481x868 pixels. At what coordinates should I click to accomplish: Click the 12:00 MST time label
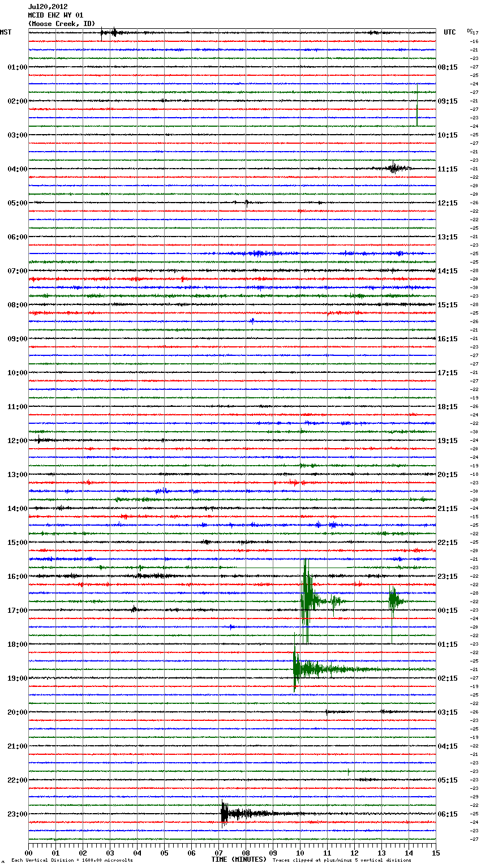coord(17,441)
